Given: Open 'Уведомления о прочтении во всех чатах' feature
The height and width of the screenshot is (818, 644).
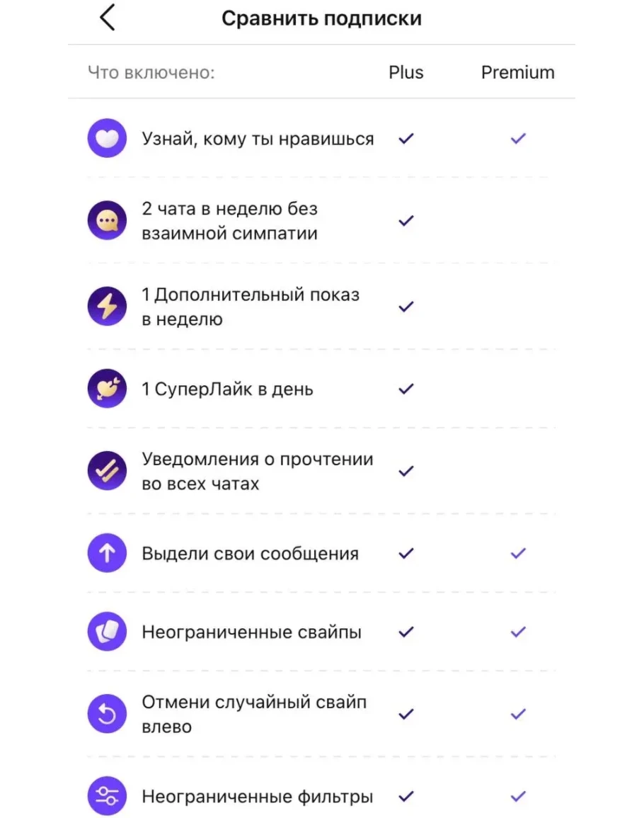Looking at the screenshot, I should coord(257,471).
